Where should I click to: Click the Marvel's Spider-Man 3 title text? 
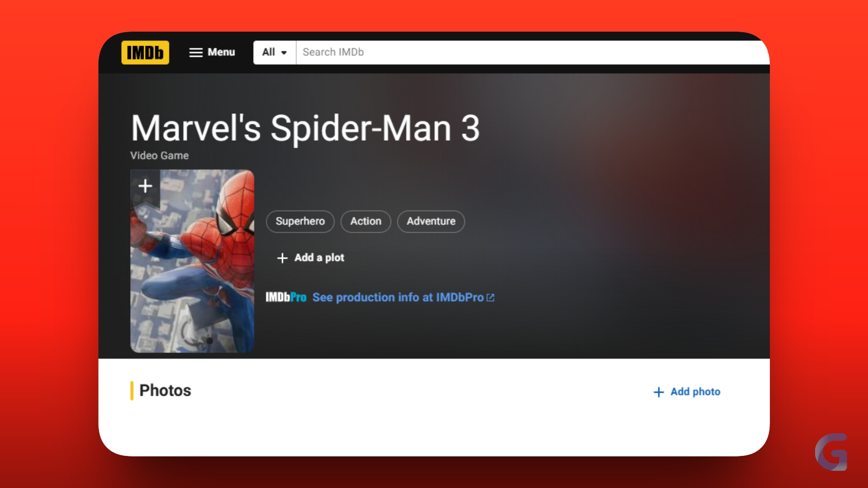point(305,128)
